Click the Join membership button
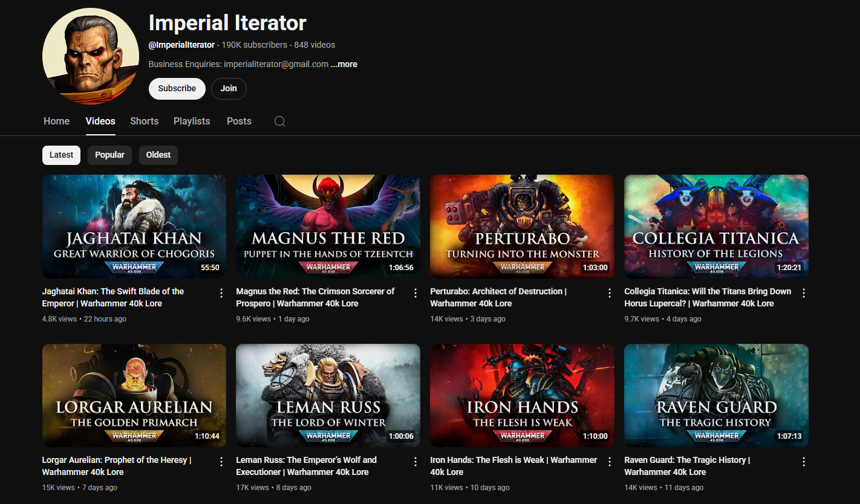 (229, 89)
